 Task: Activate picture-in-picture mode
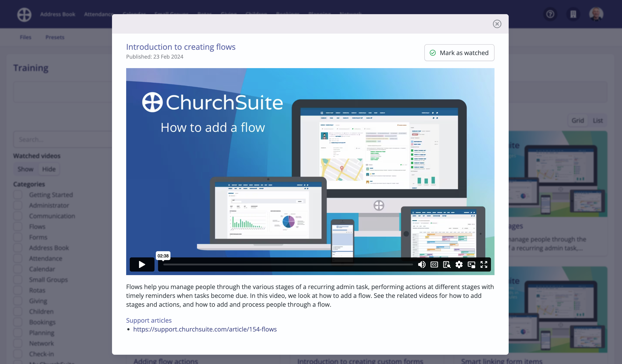click(x=472, y=264)
